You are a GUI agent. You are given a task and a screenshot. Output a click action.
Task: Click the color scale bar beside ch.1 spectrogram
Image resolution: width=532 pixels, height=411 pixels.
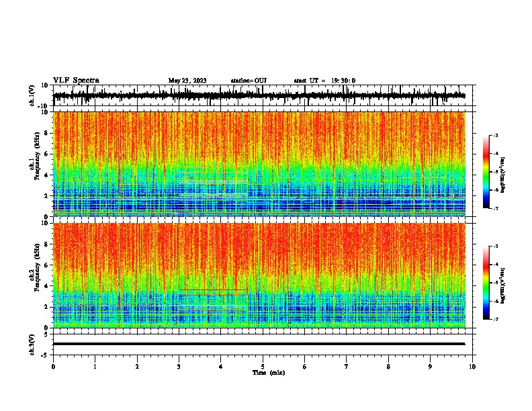486,172
